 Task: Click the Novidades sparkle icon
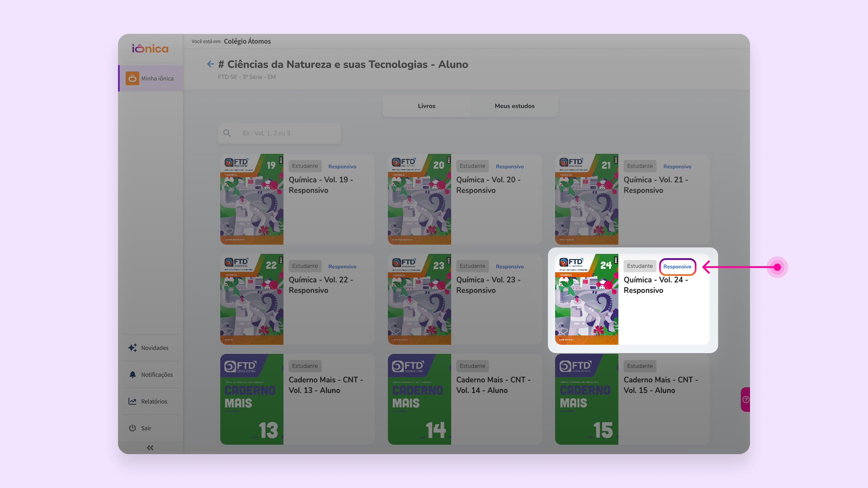coord(133,348)
